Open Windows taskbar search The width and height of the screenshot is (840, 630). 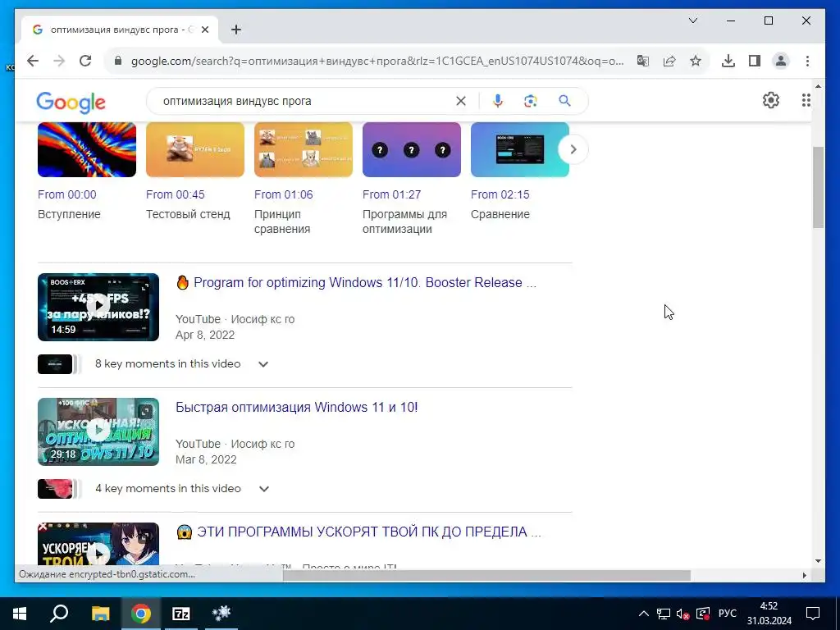point(59,614)
